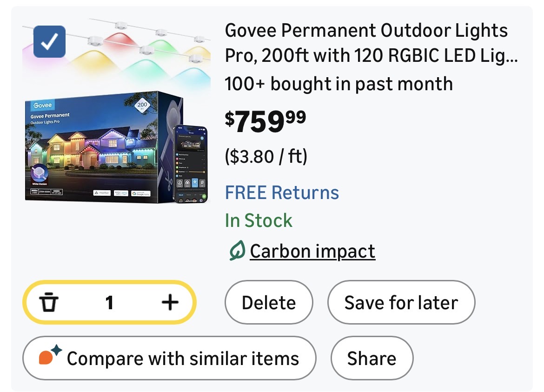Choose Save for later
The image size is (544, 392).
[x=401, y=303]
